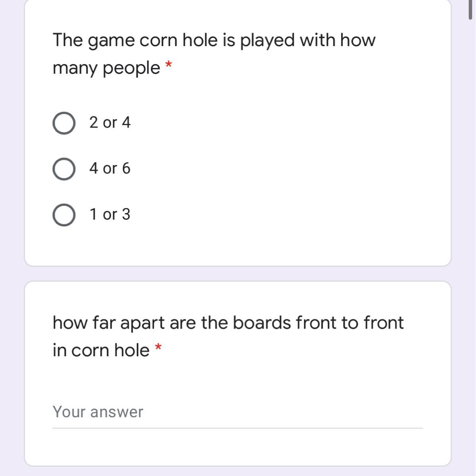Select the "2 or 4" radio button
The width and height of the screenshot is (476, 476).
tap(64, 123)
